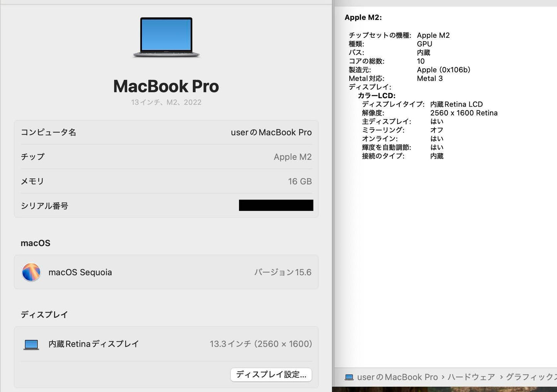
Task: Click the redacted シリアル番号 field
Action: click(276, 205)
